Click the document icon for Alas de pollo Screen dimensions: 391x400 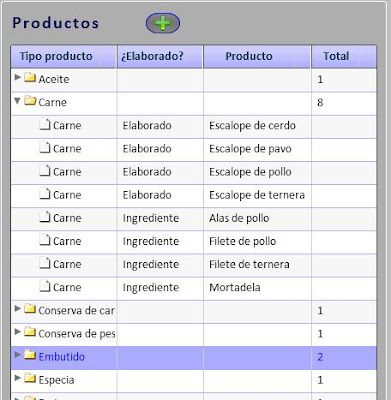(45, 217)
